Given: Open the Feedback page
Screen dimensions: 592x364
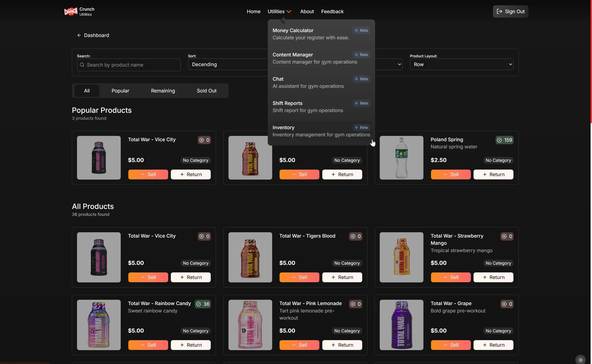Looking at the screenshot, I should (332, 11).
